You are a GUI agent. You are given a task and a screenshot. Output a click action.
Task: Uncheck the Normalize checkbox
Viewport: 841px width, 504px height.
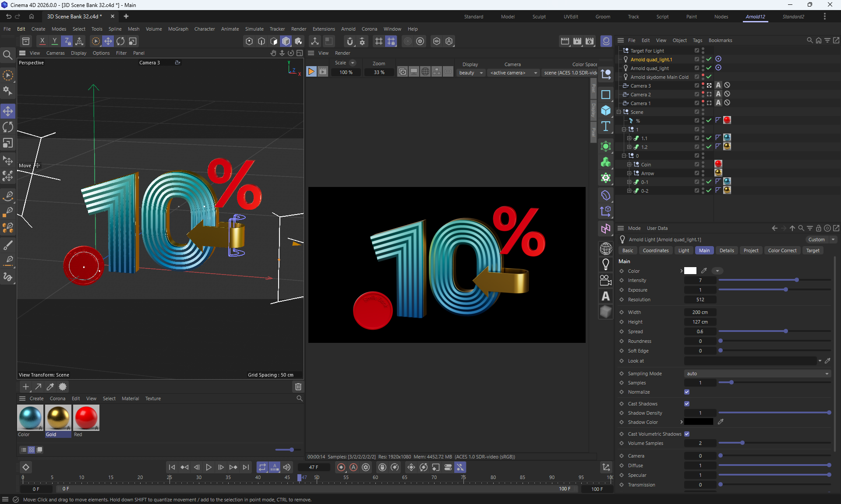point(687,392)
